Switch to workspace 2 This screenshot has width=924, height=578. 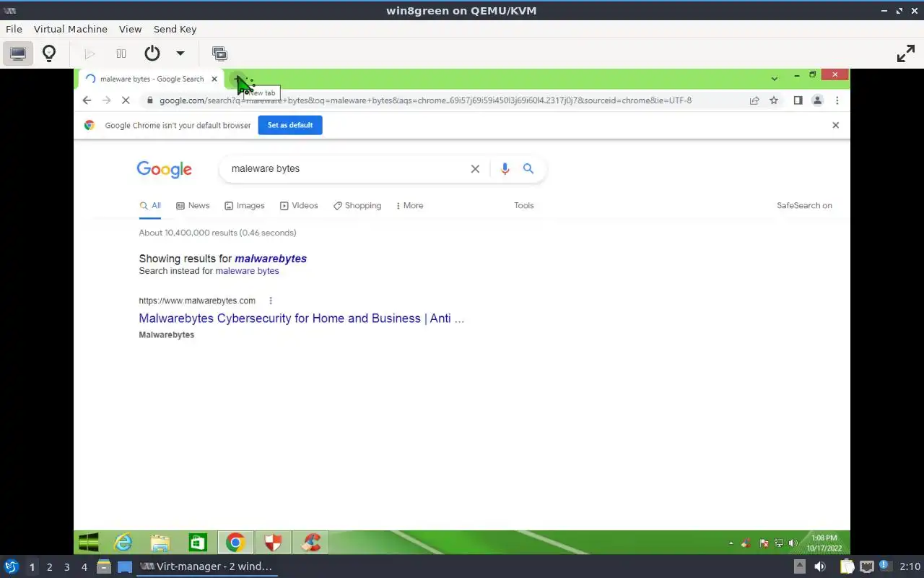(49, 567)
